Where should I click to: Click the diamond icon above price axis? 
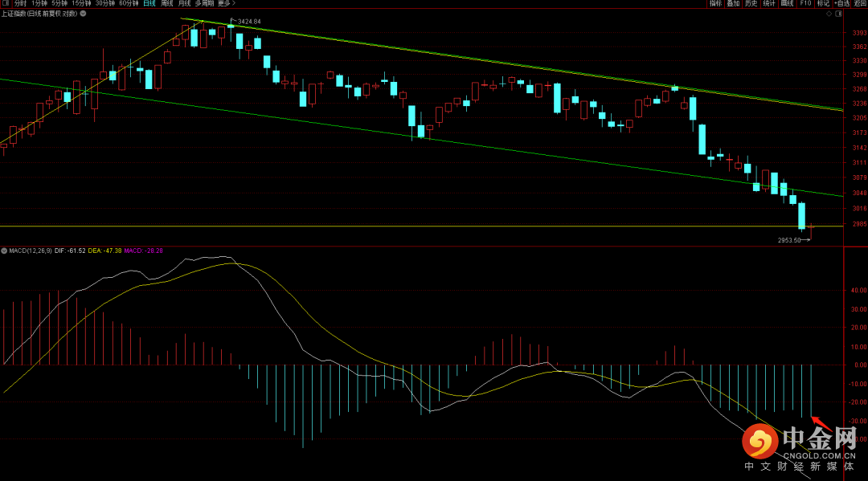829,14
